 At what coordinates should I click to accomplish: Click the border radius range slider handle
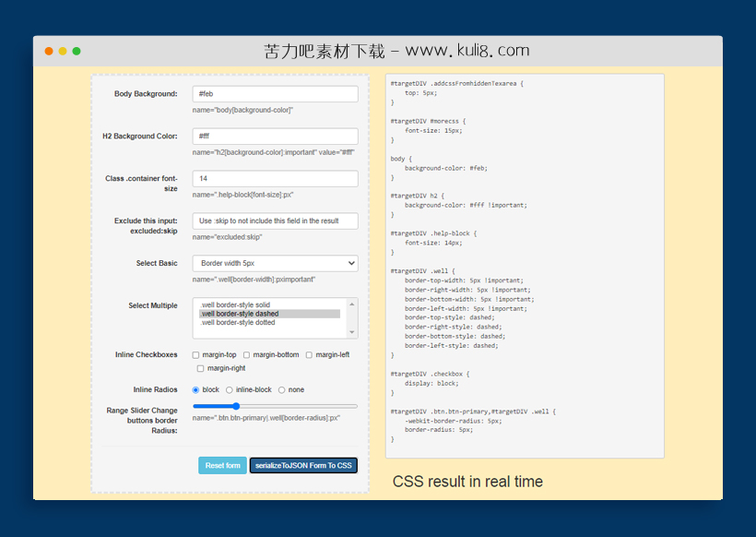click(236, 406)
